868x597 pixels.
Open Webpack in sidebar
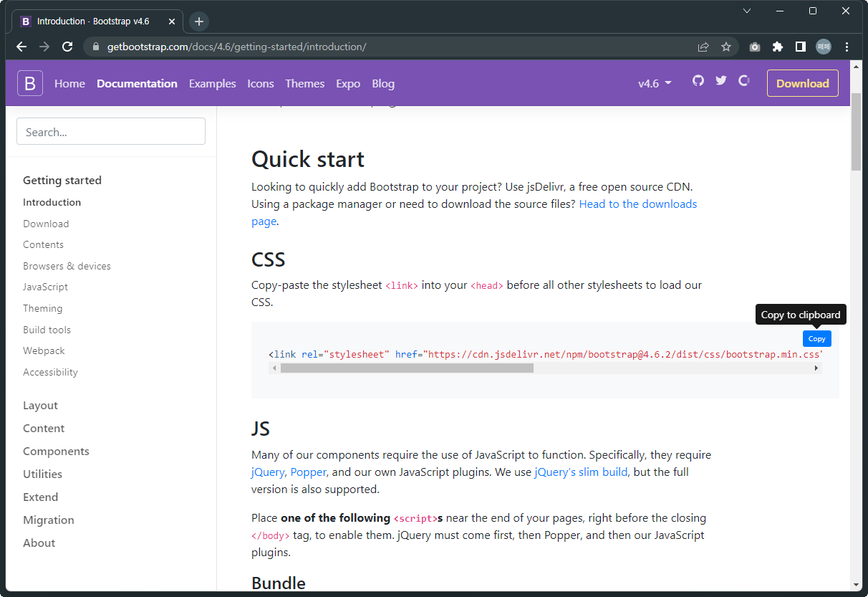click(x=44, y=350)
